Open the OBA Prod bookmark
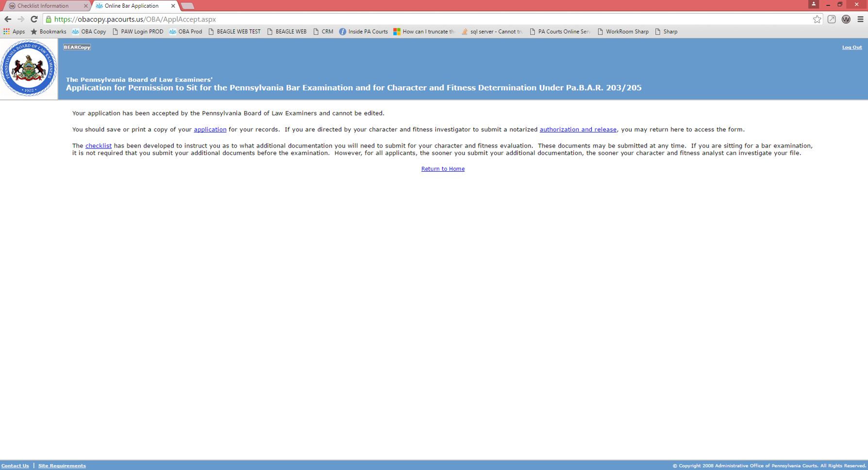The image size is (868, 470). pyautogui.click(x=185, y=32)
